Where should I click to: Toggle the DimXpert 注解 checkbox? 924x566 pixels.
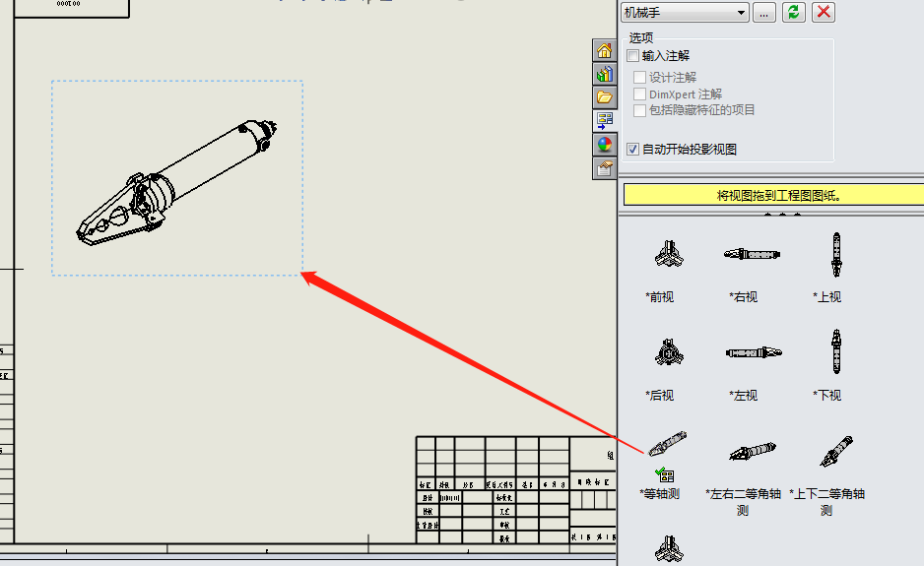click(639, 94)
